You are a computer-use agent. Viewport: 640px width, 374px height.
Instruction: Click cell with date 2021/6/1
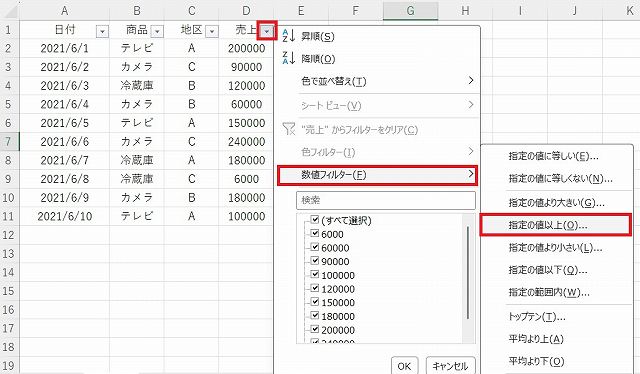(64, 48)
